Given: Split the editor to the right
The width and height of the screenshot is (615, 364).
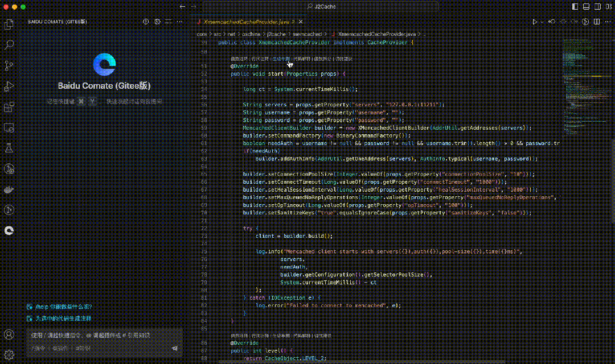Looking at the screenshot, I should [597, 22].
